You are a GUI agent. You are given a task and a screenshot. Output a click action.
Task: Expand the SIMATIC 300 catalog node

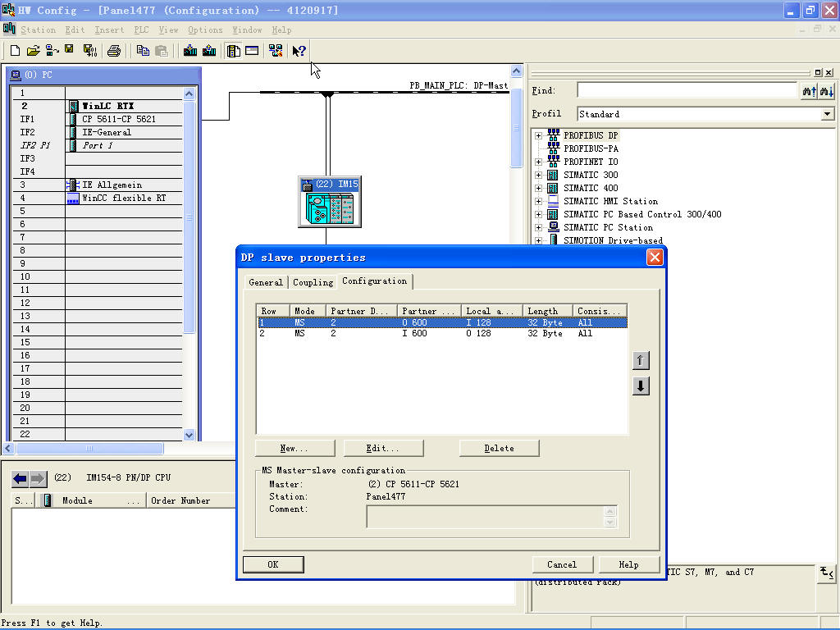pyautogui.click(x=538, y=176)
